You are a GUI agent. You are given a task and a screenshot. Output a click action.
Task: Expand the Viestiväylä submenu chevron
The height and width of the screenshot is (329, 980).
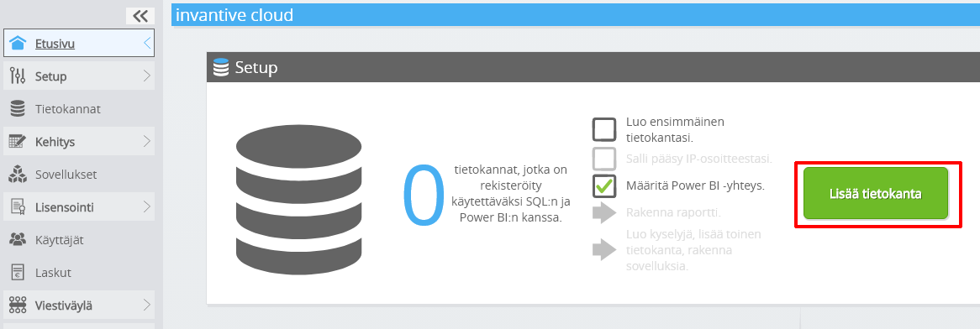[x=147, y=305]
